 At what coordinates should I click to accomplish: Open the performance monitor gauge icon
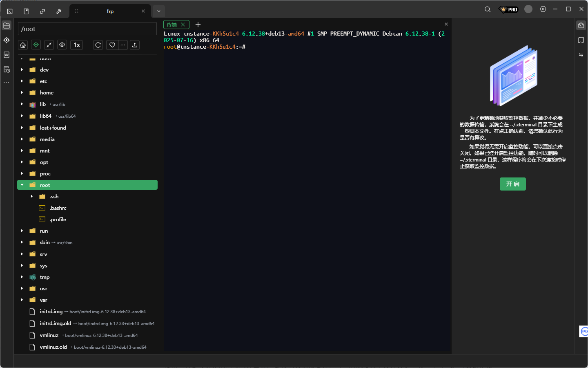(581, 26)
